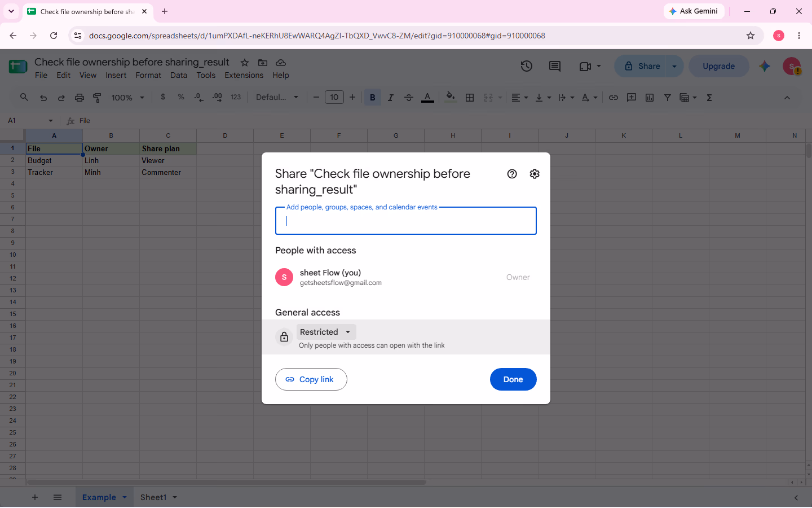Click the Gemini sparkle icon
812x508 pixels.
(765, 66)
